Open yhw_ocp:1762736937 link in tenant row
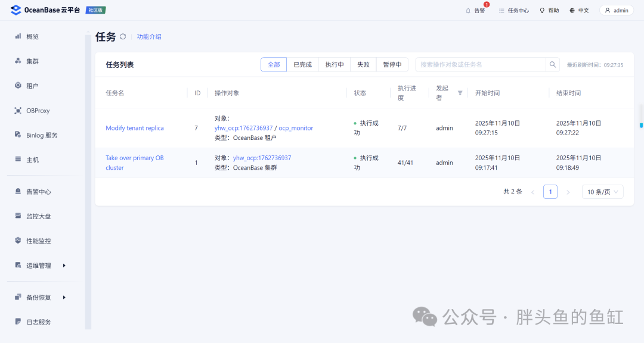This screenshot has height=343, width=644. click(243, 128)
